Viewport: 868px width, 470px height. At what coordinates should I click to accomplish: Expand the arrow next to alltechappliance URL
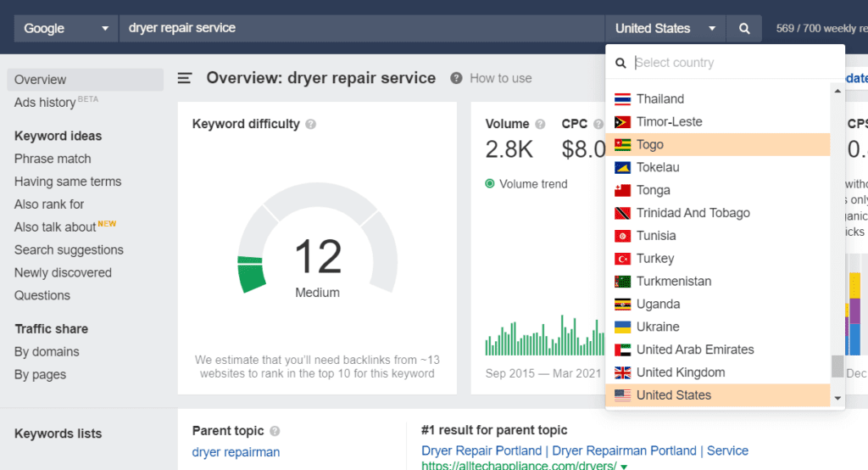[x=624, y=467]
